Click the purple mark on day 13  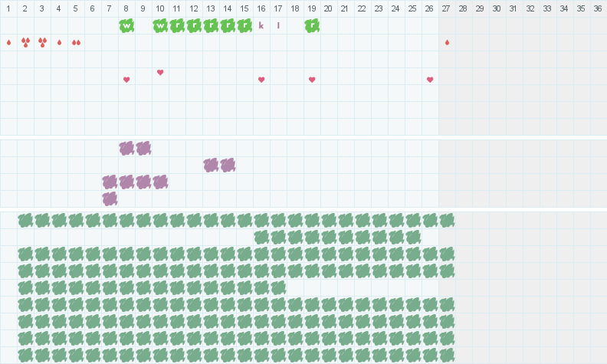click(211, 165)
